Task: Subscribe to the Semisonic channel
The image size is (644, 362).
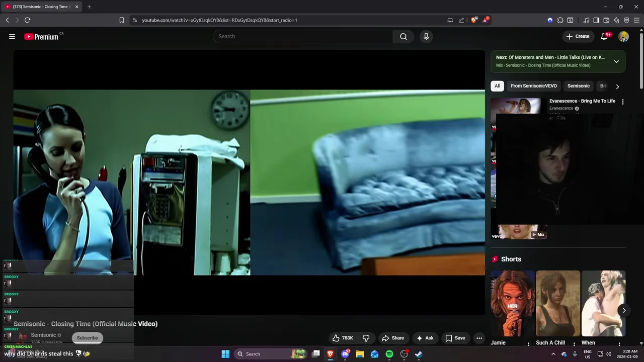Action: point(88,338)
